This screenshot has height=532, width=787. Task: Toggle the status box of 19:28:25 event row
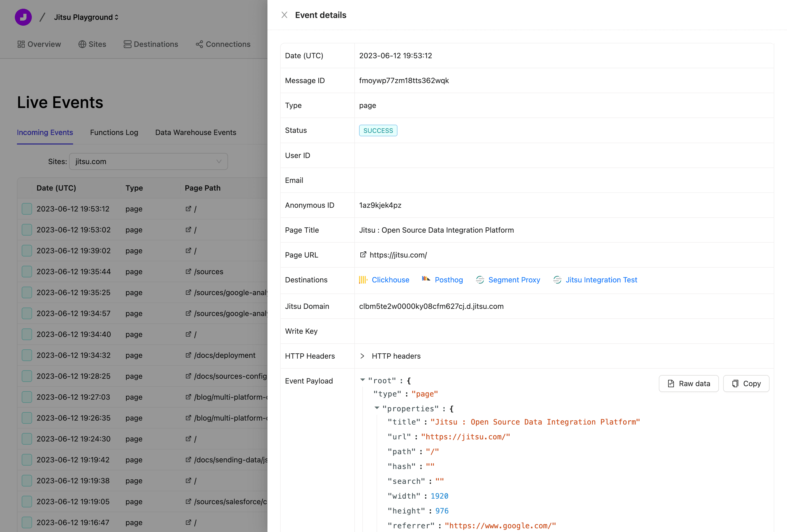[27, 376]
